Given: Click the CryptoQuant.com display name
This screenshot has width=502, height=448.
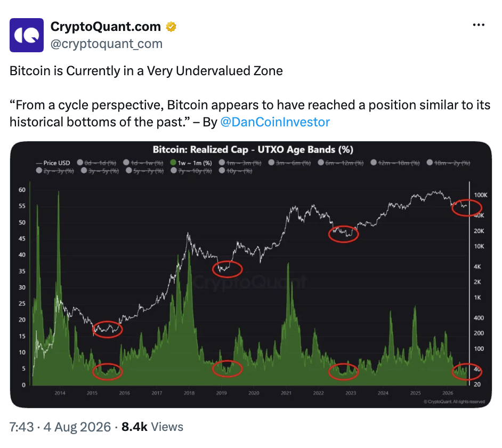Looking at the screenshot, I should click(x=106, y=27).
